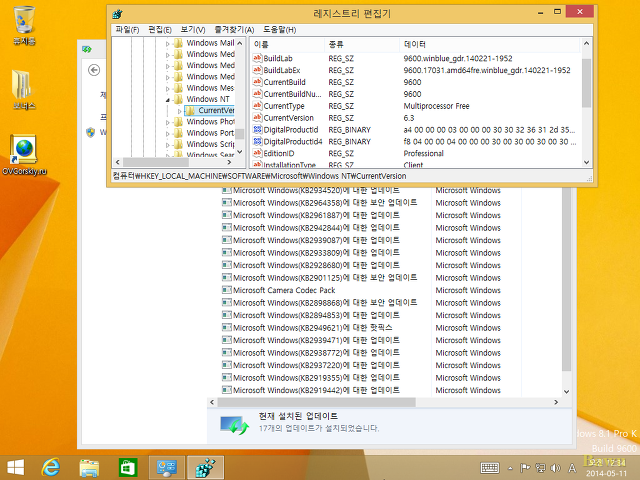
Task: Click the 데이터 column header
Action: tap(490, 44)
